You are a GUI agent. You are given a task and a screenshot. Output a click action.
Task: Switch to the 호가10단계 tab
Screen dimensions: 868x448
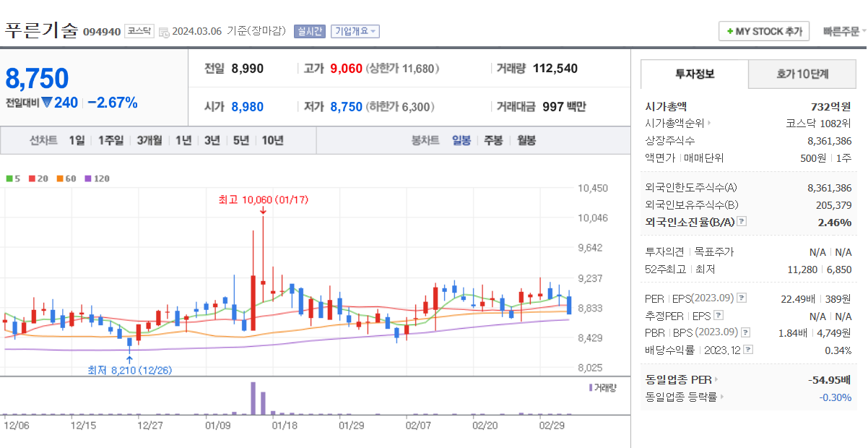802,74
